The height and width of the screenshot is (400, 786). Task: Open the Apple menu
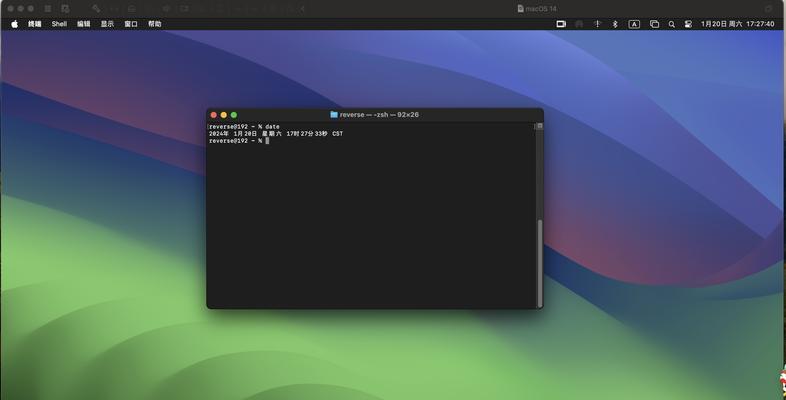click(14, 24)
